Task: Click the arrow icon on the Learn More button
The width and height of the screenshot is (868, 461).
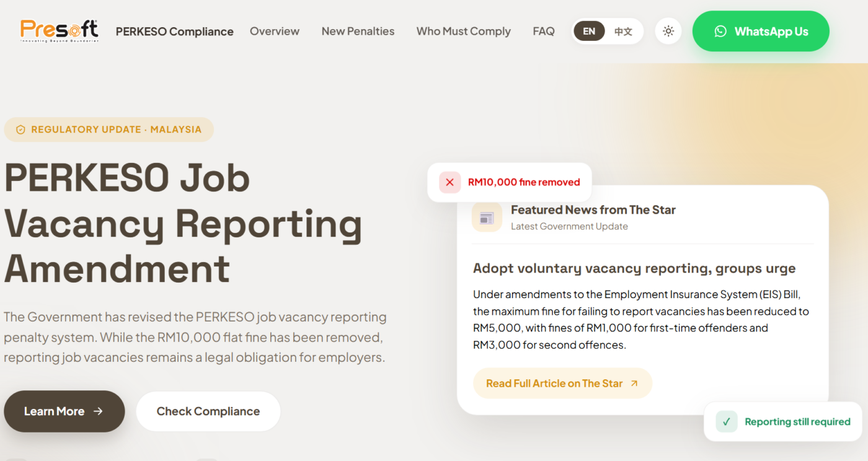Action: tap(98, 411)
